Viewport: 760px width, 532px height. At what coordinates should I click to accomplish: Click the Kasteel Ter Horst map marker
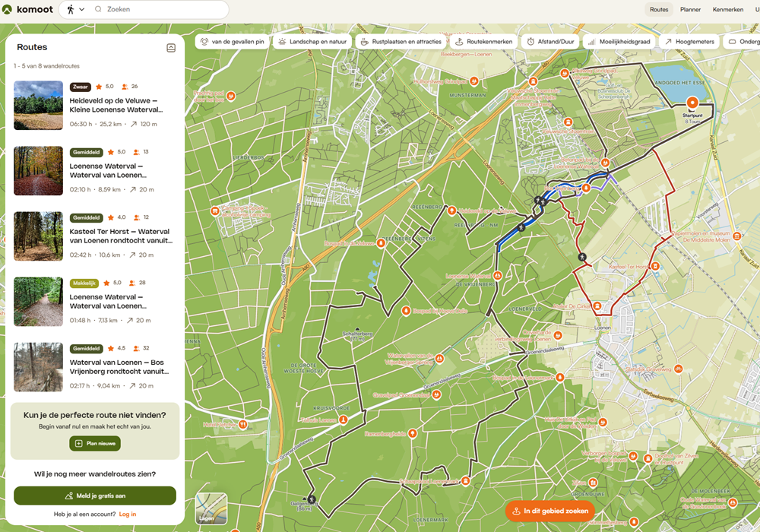[655, 267]
